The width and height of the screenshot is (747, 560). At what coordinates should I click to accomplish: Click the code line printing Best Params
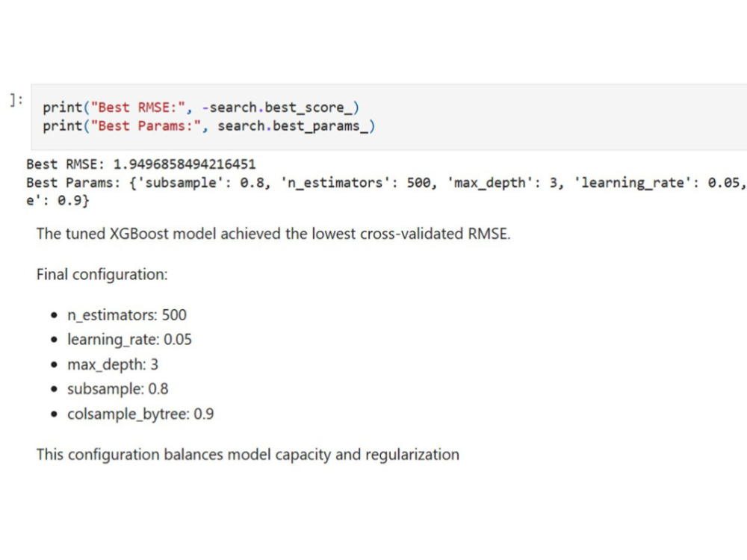click(x=208, y=126)
